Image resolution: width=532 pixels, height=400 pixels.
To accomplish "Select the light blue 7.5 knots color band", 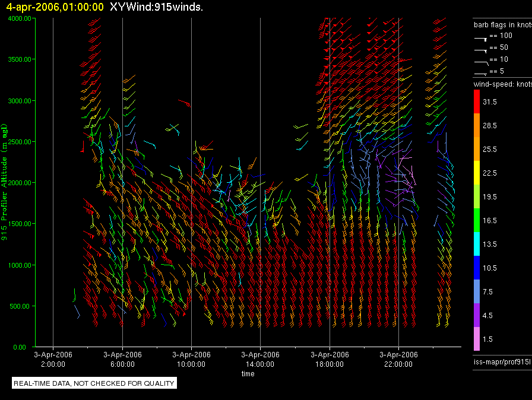I will (477, 291).
